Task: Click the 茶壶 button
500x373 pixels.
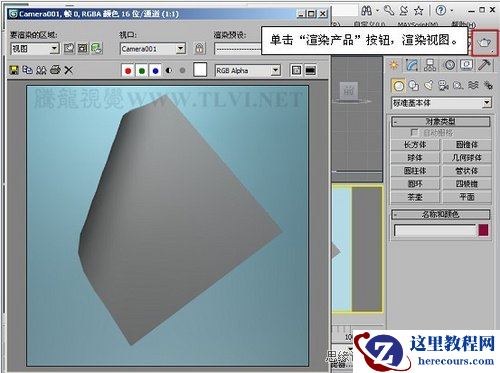Action: 415,197
